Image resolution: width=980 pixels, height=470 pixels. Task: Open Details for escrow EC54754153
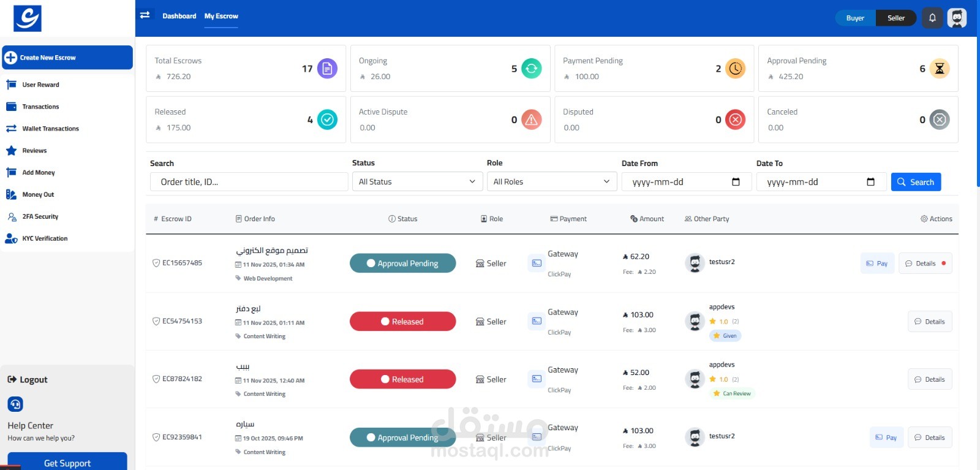coord(930,322)
